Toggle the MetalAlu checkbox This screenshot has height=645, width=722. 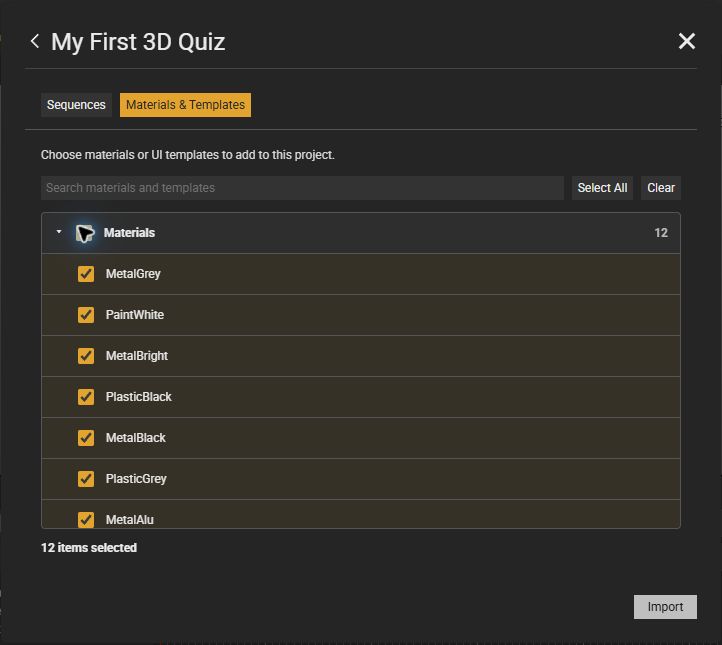coord(86,520)
